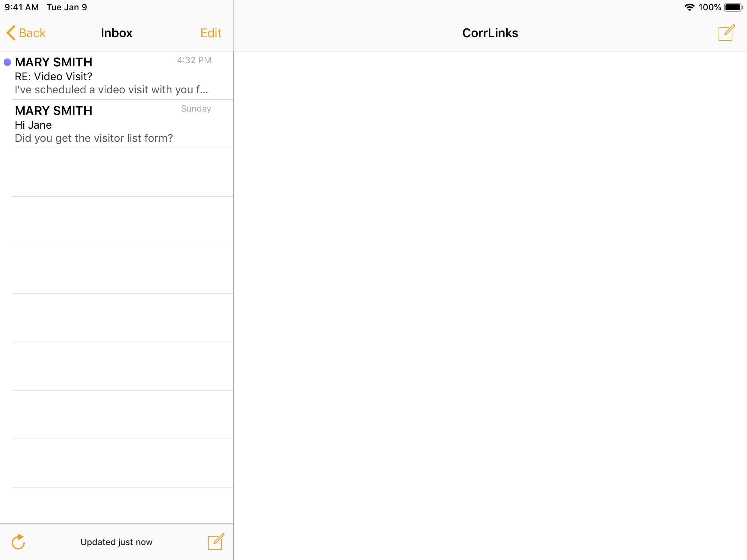
Task: Tap the Wi-Fi status icon
Action: pyautogui.click(x=689, y=7)
